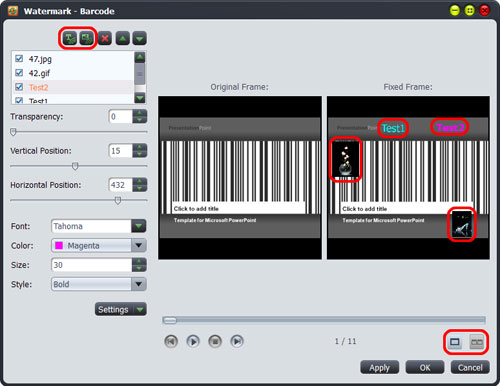Select the bottom-right image watermark

point(462,224)
